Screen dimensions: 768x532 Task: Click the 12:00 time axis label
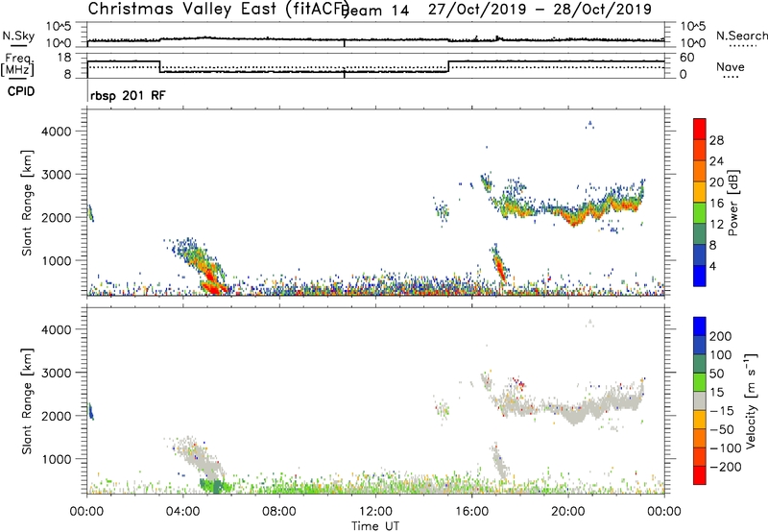coord(375,512)
